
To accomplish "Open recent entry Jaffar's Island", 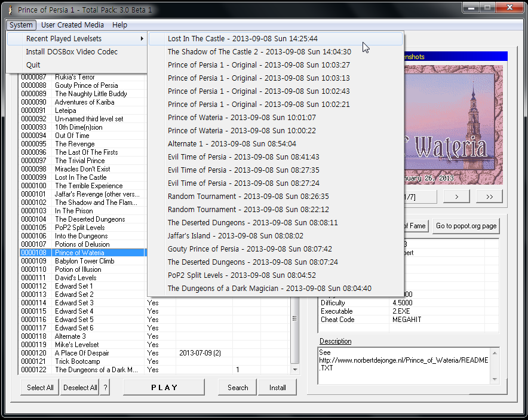I will [275, 236].
